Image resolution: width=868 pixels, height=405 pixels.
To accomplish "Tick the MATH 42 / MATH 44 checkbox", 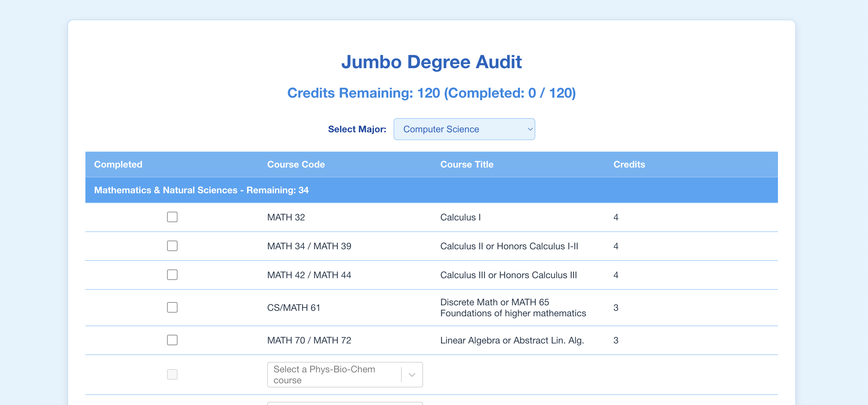I will coord(172,275).
